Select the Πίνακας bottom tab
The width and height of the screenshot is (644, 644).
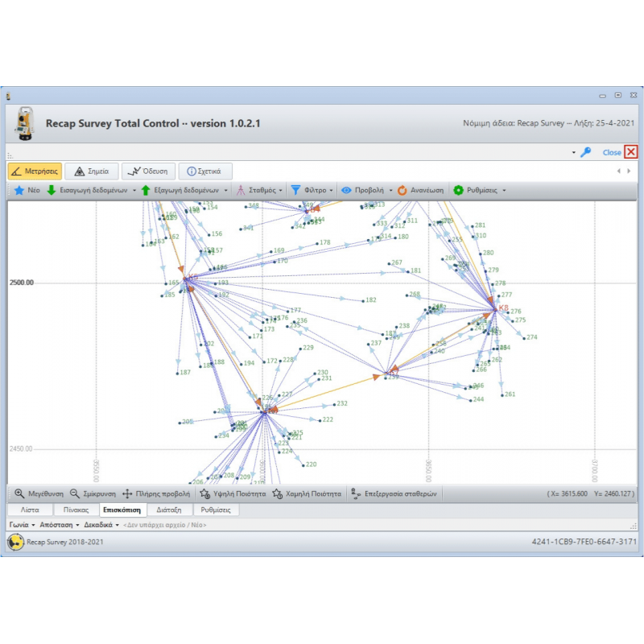pyautogui.click(x=76, y=510)
